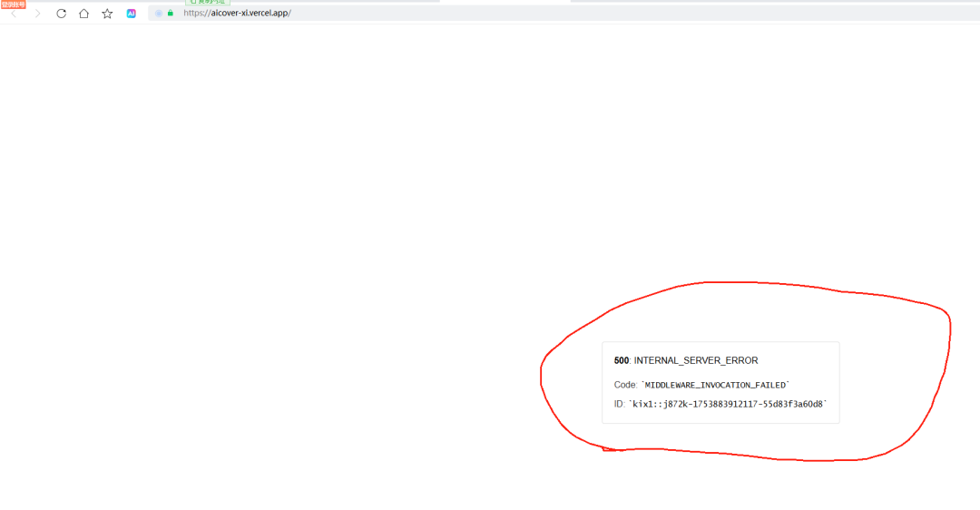The height and width of the screenshot is (510, 980).
Task: Reload the aicover-xi.vercel.app page
Action: click(62, 14)
